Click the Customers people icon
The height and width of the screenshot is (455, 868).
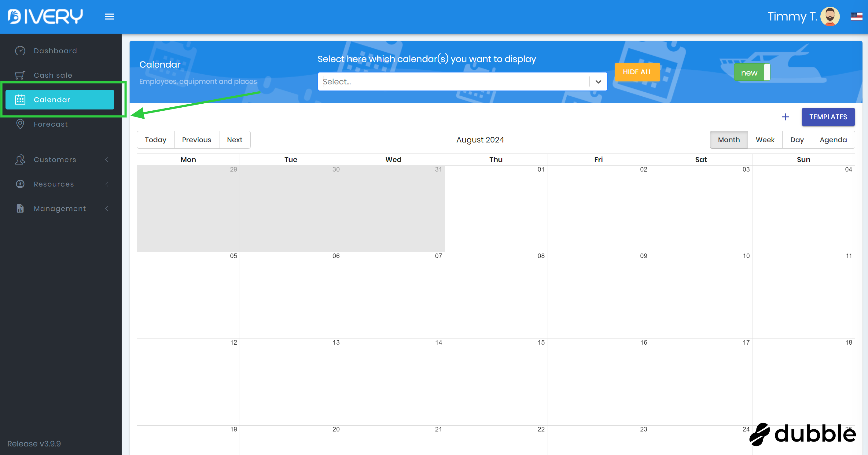pyautogui.click(x=20, y=160)
